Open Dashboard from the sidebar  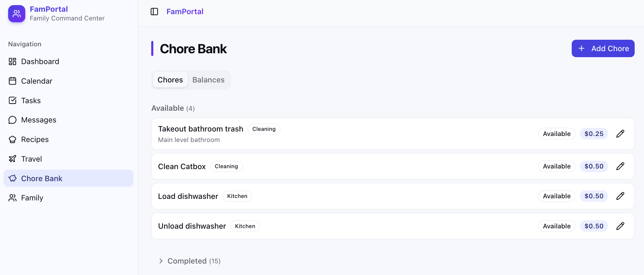[40, 62]
